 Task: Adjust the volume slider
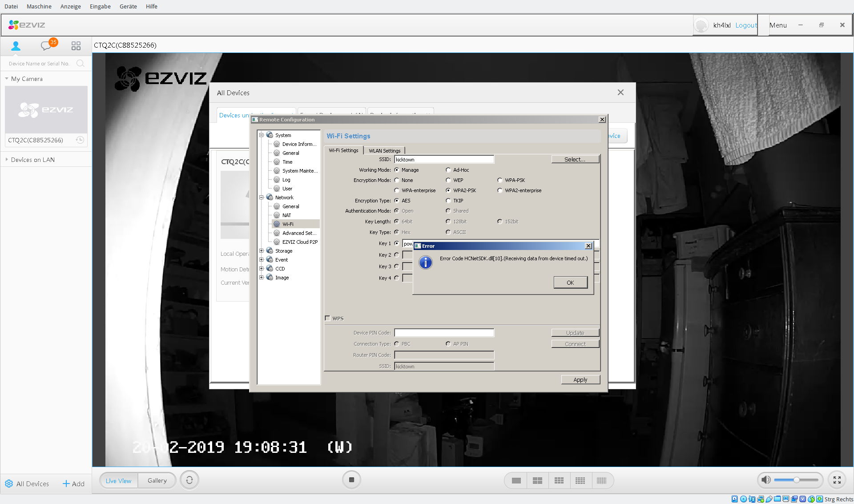(x=796, y=480)
